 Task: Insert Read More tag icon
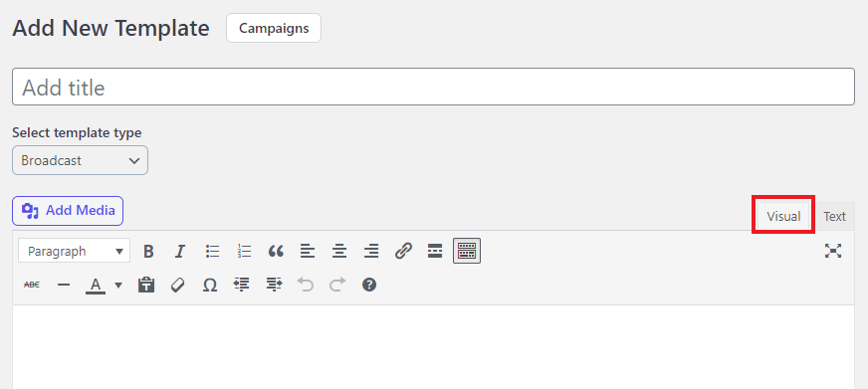tap(435, 252)
